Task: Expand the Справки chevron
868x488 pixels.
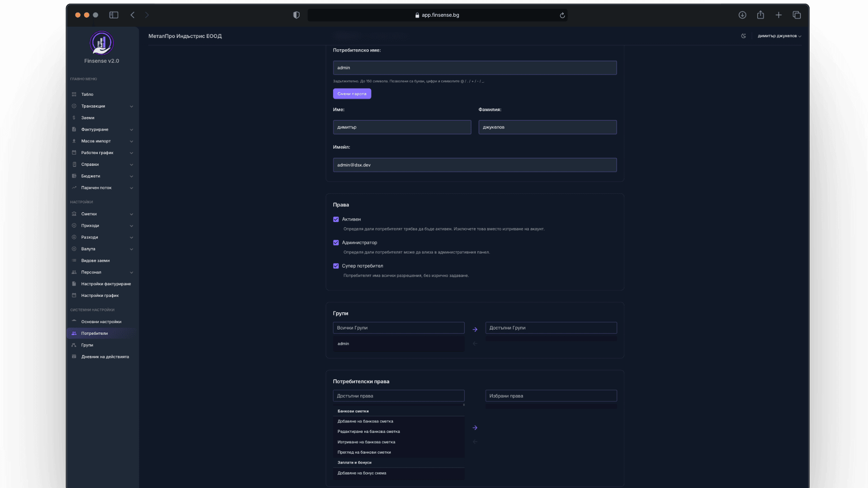Action: pos(132,165)
